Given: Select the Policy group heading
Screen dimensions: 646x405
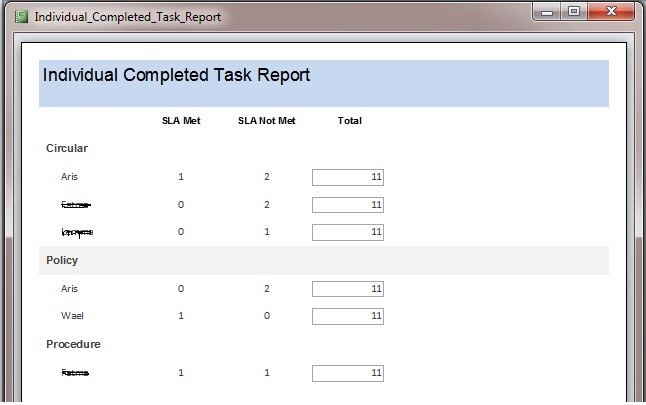Looking at the screenshot, I should pyautogui.click(x=62, y=260).
